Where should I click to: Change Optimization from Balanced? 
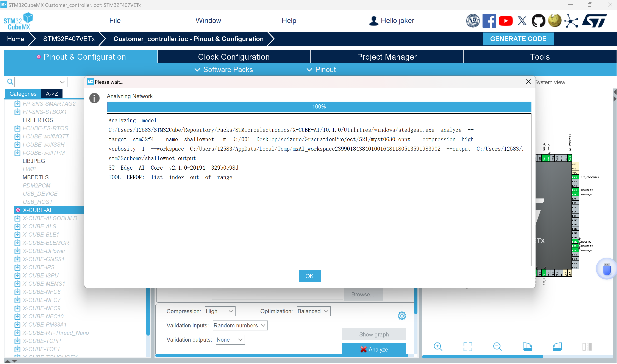pos(313,311)
